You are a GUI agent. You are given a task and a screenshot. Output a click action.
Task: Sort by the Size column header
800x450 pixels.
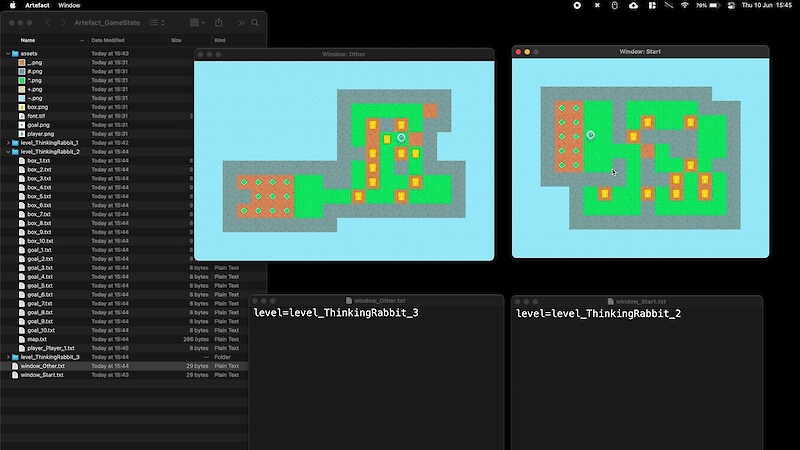(x=176, y=40)
